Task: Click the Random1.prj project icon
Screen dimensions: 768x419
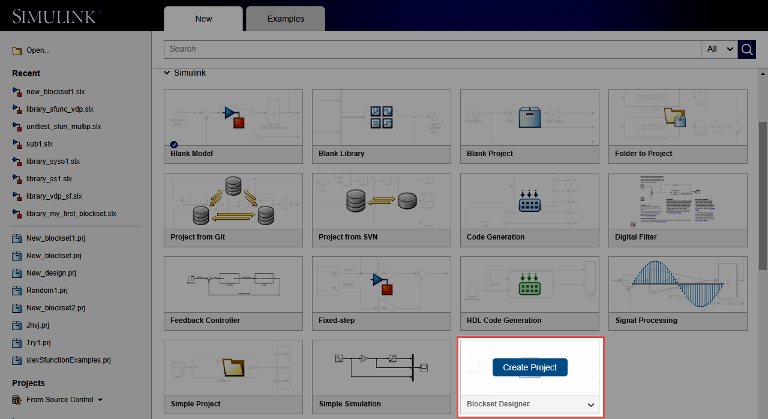Action: pos(17,290)
